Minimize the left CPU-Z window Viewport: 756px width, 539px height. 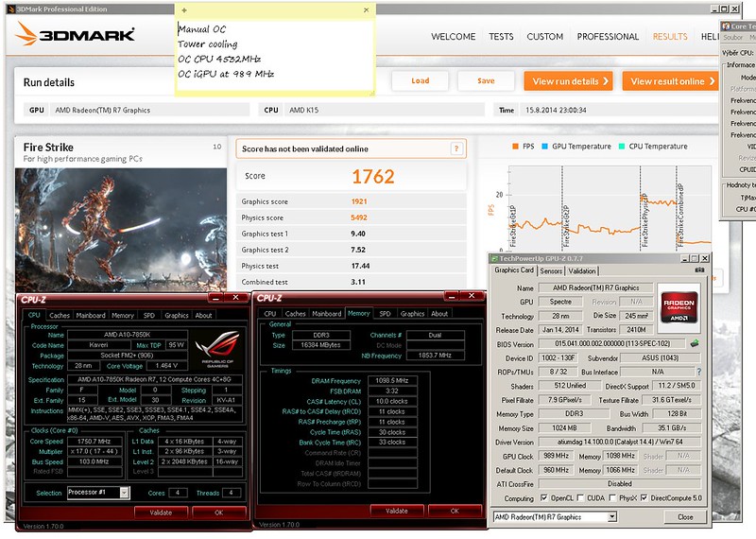coord(215,298)
